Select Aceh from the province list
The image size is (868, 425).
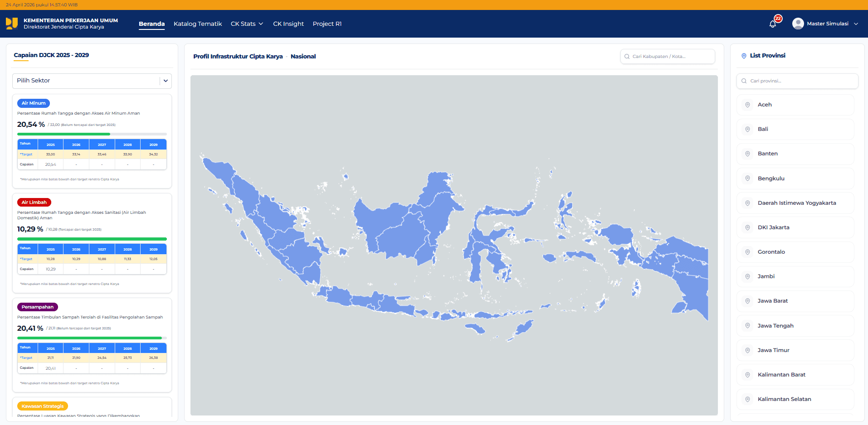pos(795,105)
